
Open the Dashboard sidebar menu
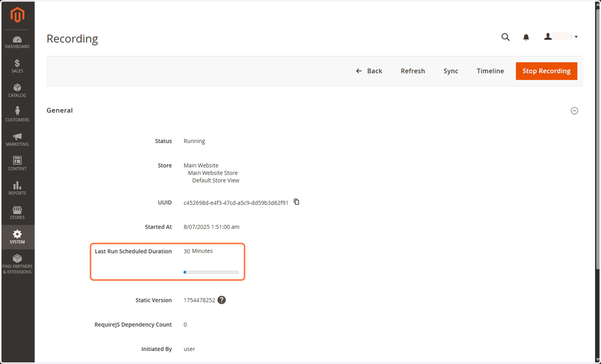[18, 43]
